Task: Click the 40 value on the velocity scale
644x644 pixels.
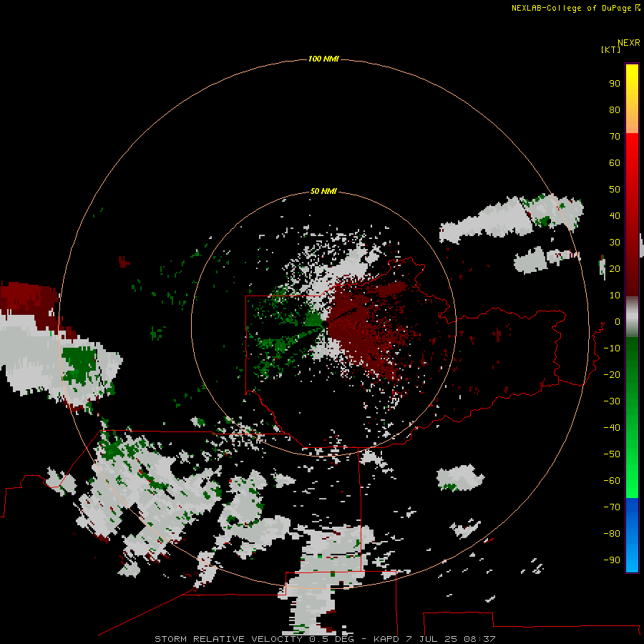Action: pos(615,216)
